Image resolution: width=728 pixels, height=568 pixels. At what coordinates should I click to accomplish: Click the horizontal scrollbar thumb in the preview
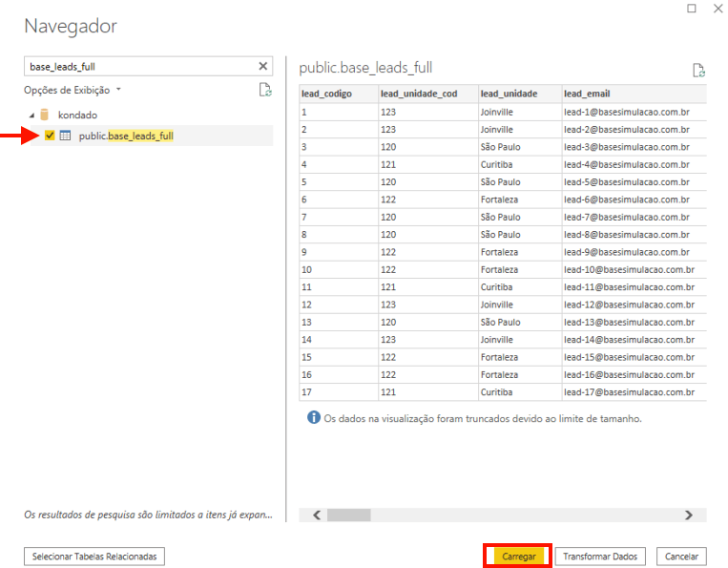pyautogui.click(x=348, y=515)
